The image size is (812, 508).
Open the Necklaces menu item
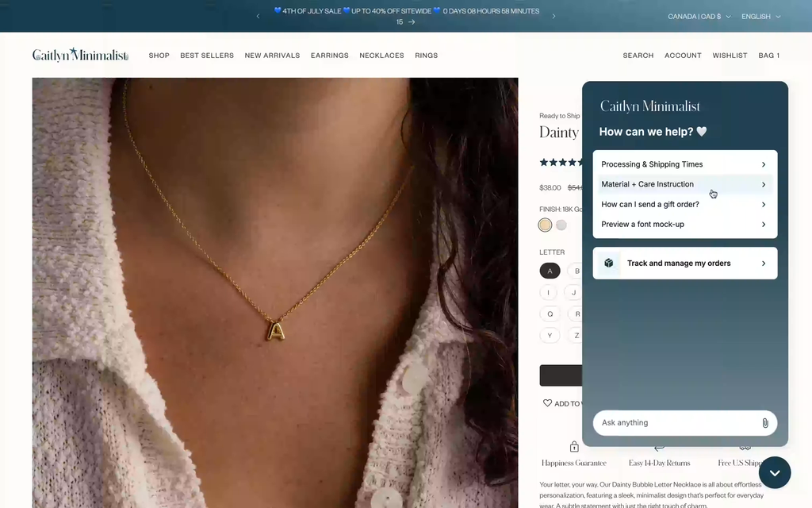381,56
